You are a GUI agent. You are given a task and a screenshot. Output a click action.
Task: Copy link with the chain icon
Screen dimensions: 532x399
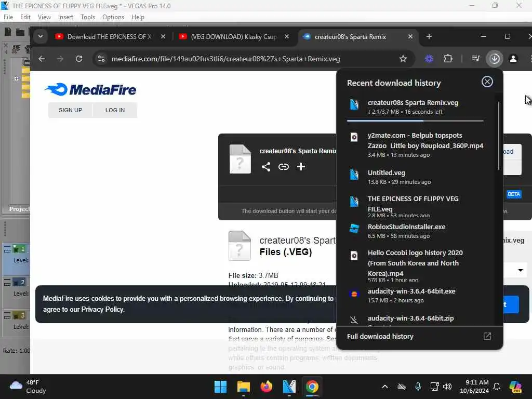point(284,167)
